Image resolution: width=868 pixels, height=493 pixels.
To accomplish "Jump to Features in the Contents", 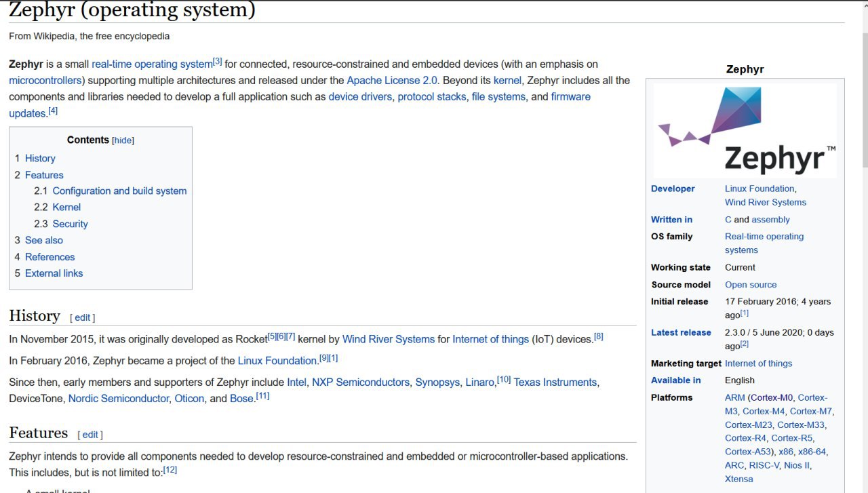I will 44,175.
